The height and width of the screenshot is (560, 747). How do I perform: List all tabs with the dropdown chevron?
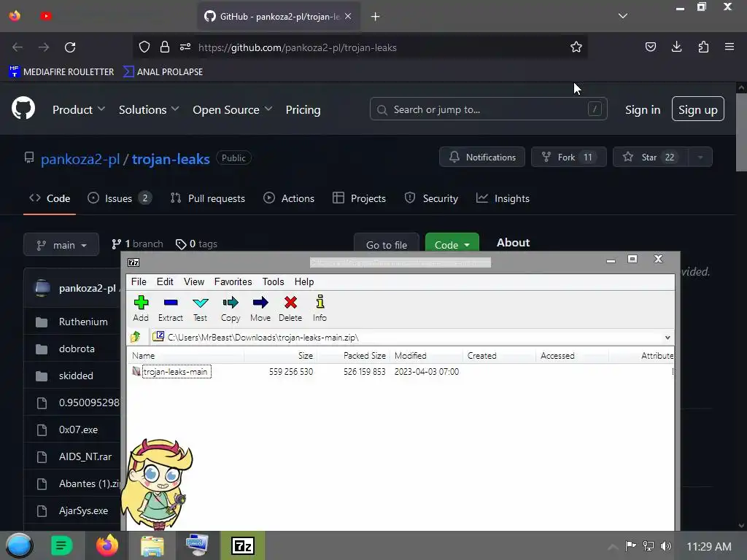click(x=623, y=16)
